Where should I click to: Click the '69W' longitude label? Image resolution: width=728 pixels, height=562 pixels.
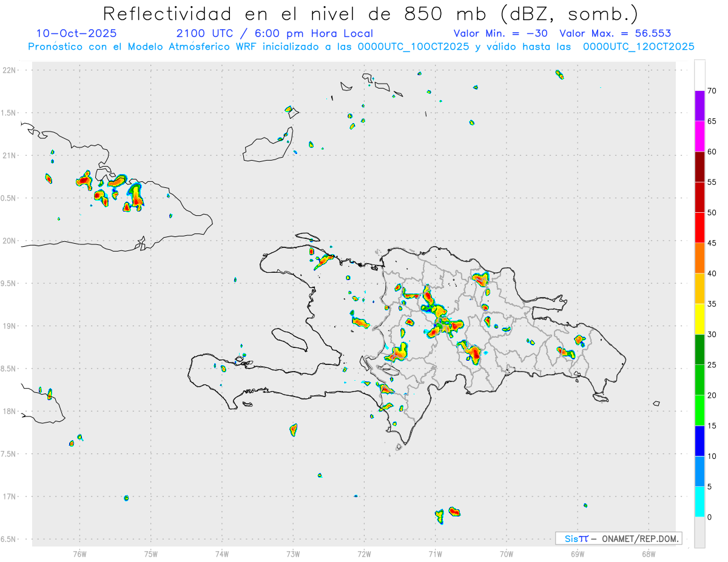pyautogui.click(x=578, y=553)
